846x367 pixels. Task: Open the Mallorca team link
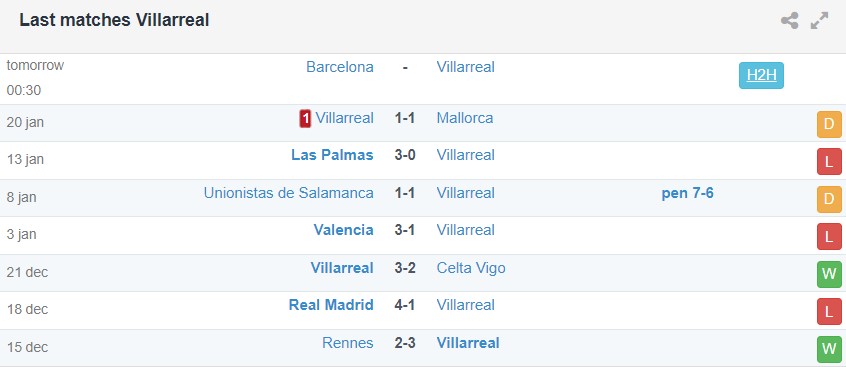coord(465,118)
